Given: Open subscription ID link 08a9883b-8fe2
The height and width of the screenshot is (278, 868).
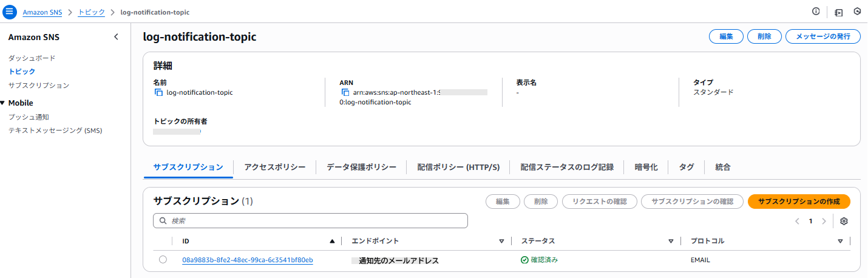Looking at the screenshot, I should pos(247,260).
